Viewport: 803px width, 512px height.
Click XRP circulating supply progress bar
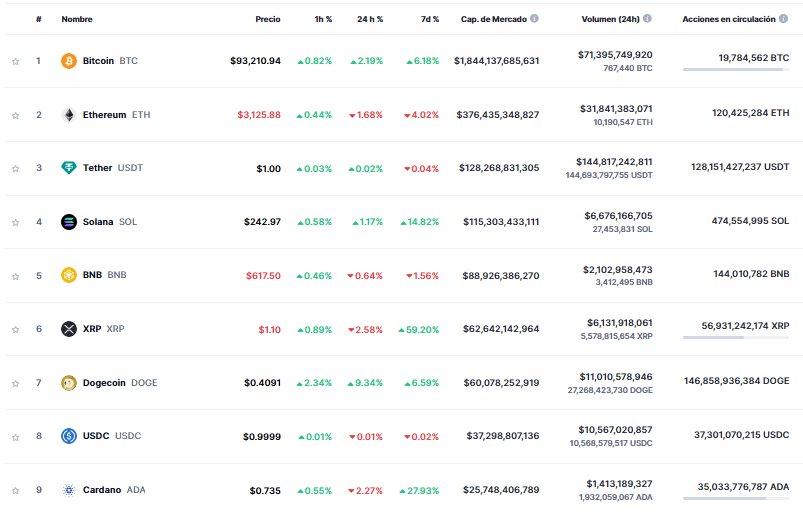(x=735, y=337)
